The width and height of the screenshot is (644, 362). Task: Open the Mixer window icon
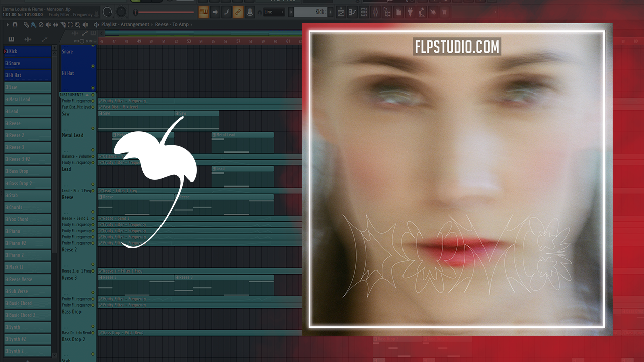pyautogui.click(x=376, y=12)
